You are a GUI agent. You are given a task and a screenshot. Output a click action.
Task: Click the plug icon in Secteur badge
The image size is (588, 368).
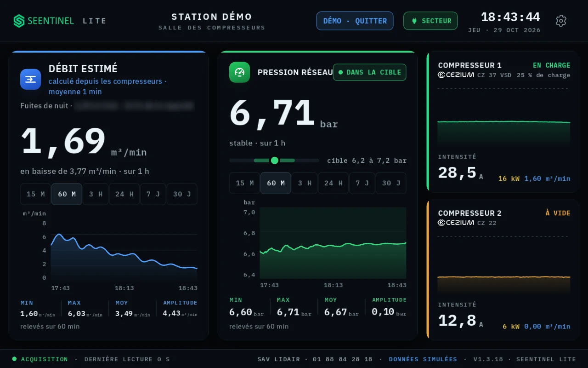[x=414, y=21]
